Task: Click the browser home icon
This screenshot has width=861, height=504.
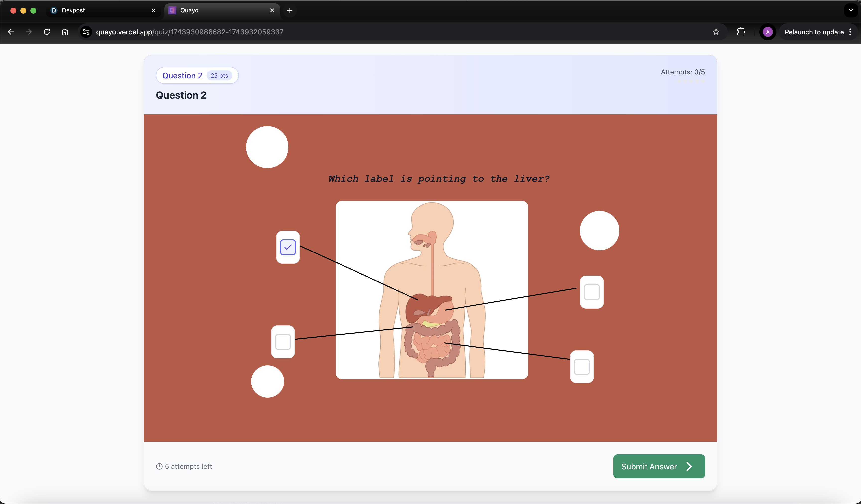Action: coord(65,32)
